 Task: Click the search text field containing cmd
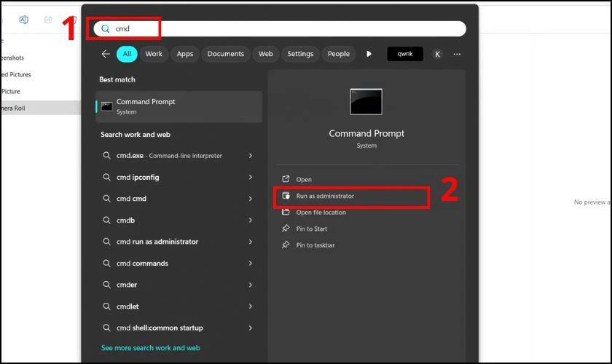(291, 28)
